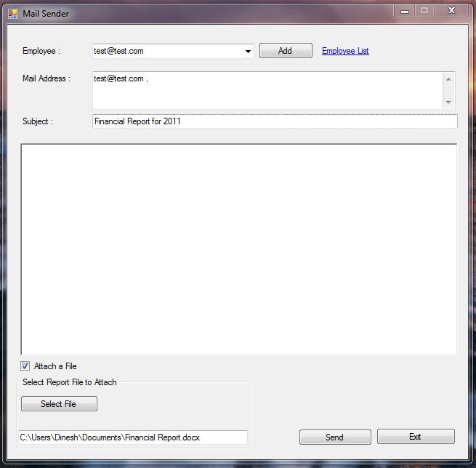Click the Mail Sender app icon in title bar
This screenshot has height=468, width=476.
click(x=13, y=14)
